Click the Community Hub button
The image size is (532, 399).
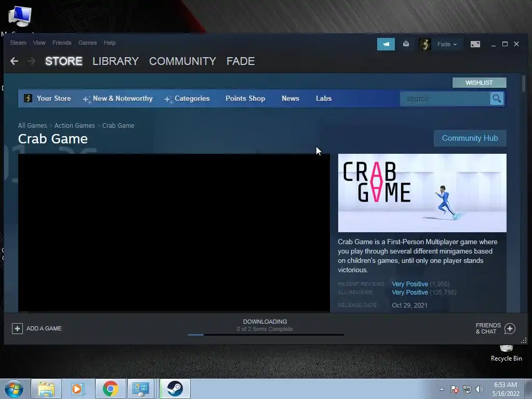coord(470,138)
